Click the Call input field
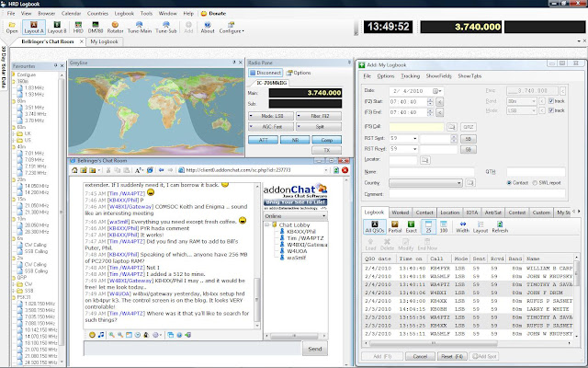The image size is (588, 368). 416,127
